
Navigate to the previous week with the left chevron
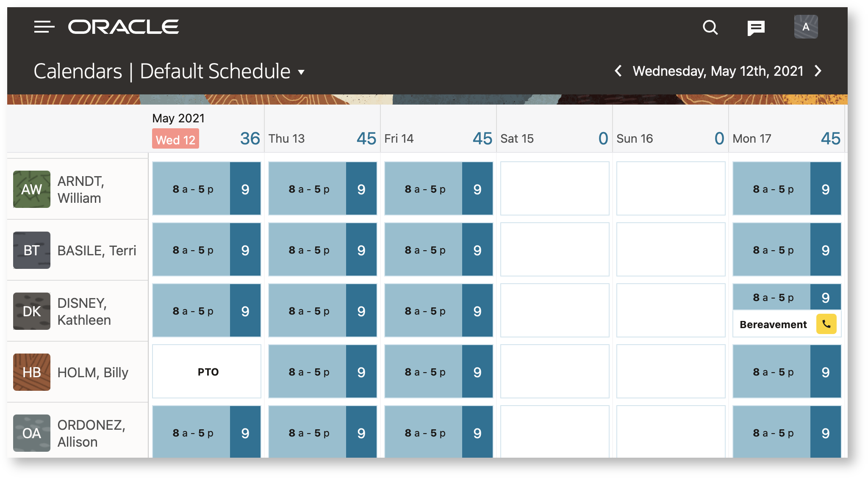pos(618,71)
